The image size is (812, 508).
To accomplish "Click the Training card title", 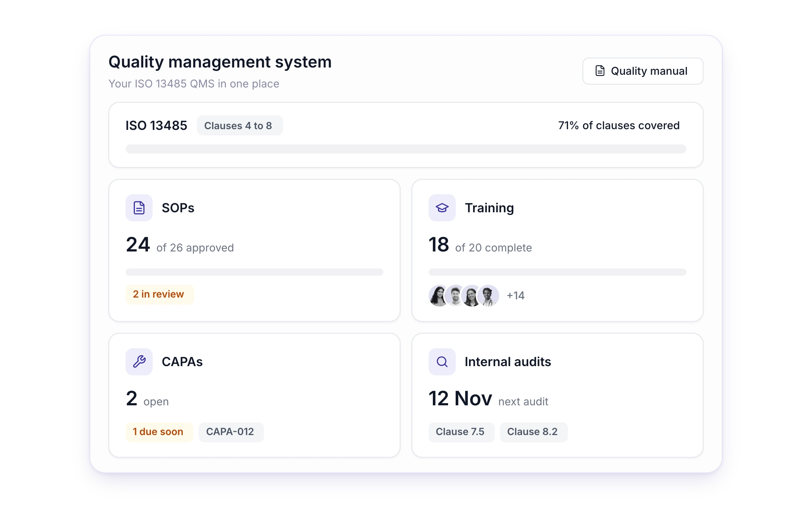I will (x=489, y=208).
